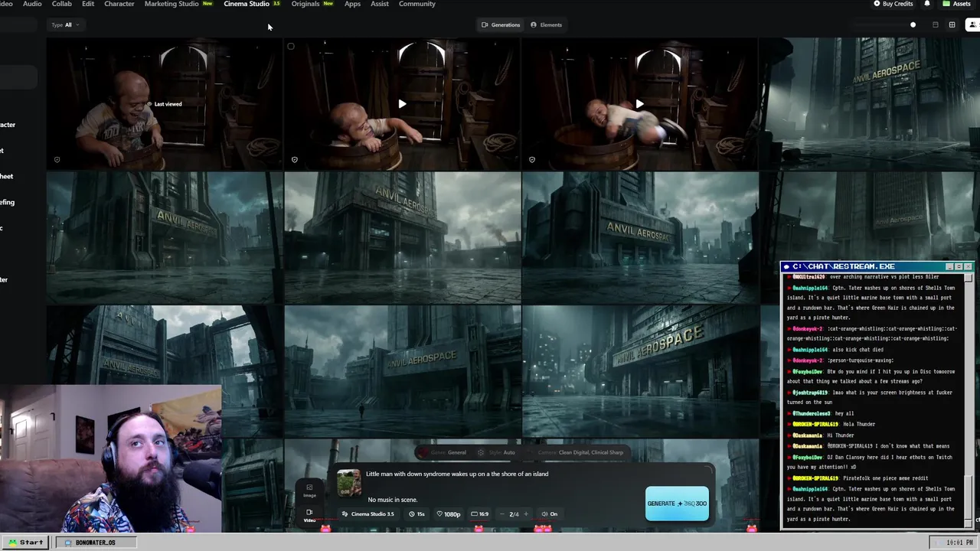Click the 10:01 PM clock
This screenshot has height=551, width=980.
click(x=959, y=543)
